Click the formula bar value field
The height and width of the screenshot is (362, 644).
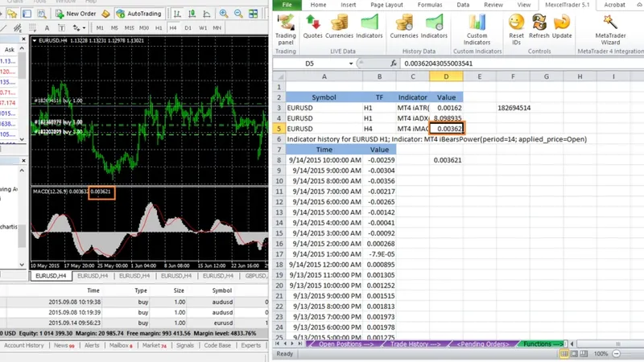click(522, 64)
